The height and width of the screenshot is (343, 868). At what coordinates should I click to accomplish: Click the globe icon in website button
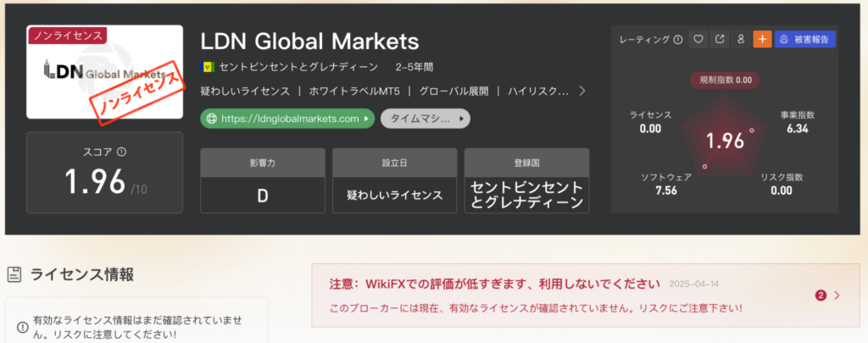pos(211,119)
